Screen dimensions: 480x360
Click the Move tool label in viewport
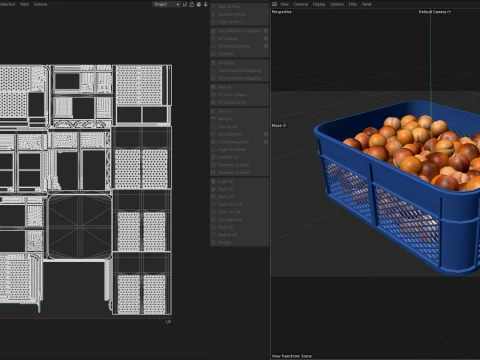(279, 125)
